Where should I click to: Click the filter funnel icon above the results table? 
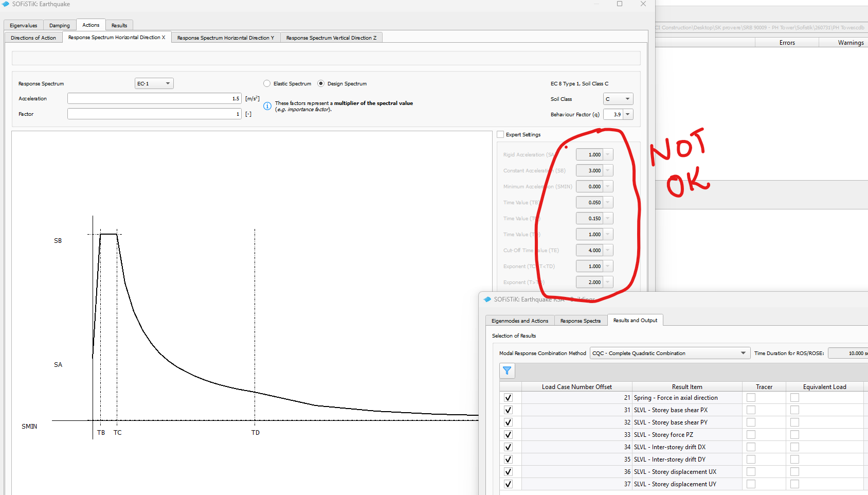point(507,370)
